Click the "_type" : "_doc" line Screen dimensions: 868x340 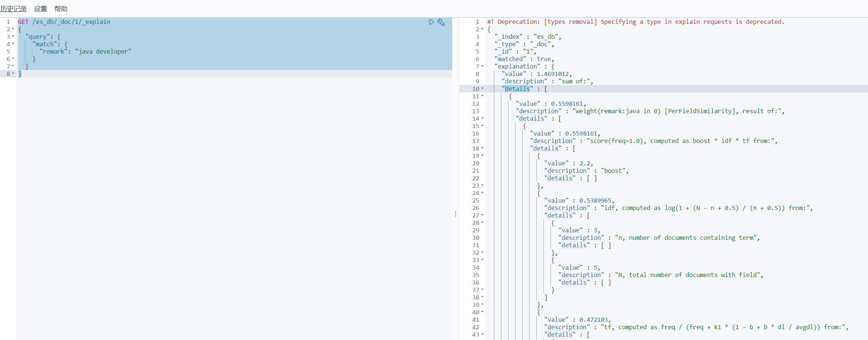coord(524,44)
